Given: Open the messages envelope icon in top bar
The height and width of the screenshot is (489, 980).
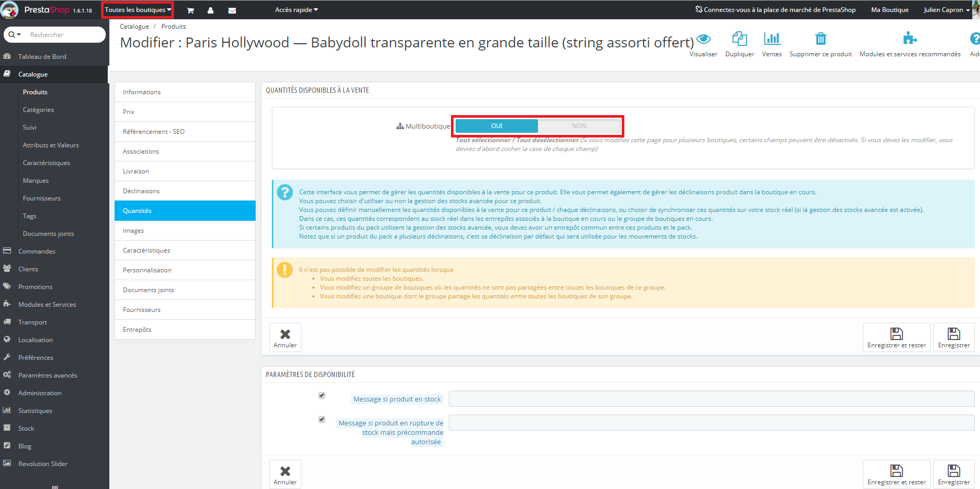Looking at the screenshot, I should pos(232,10).
